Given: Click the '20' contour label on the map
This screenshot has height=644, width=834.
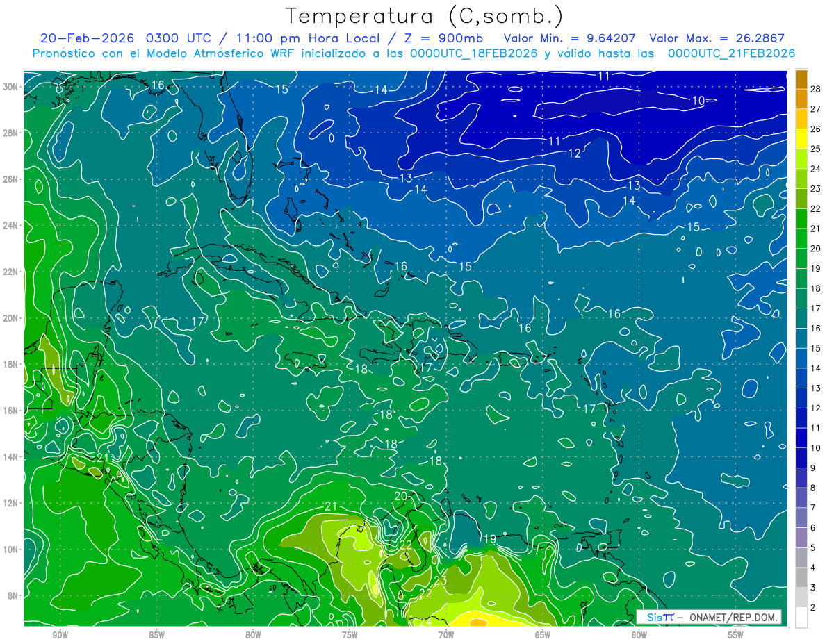Looking at the screenshot, I should (400, 496).
